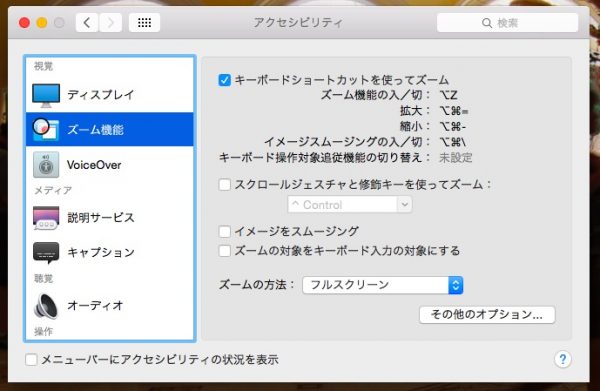This screenshot has width=600, height=391.
Task: Select ディスプレイ in the sidebar list
Action: tap(110, 95)
